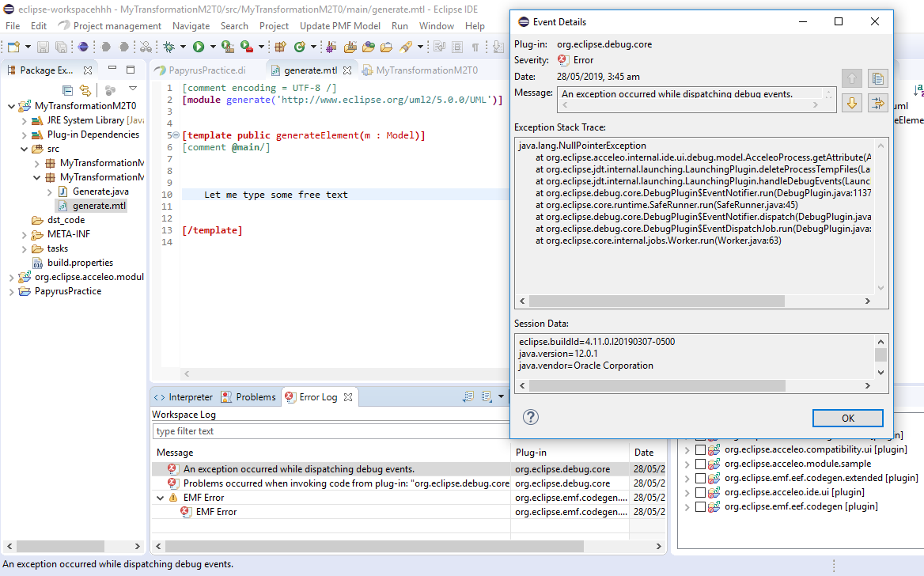
Task: Click the Import Log icon in Error Log
Action: 487,396
